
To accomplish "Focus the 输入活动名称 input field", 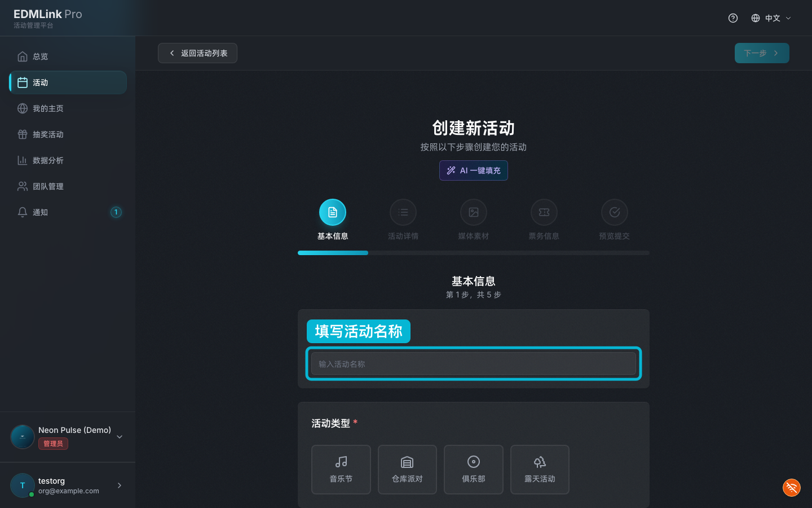I will click(474, 364).
